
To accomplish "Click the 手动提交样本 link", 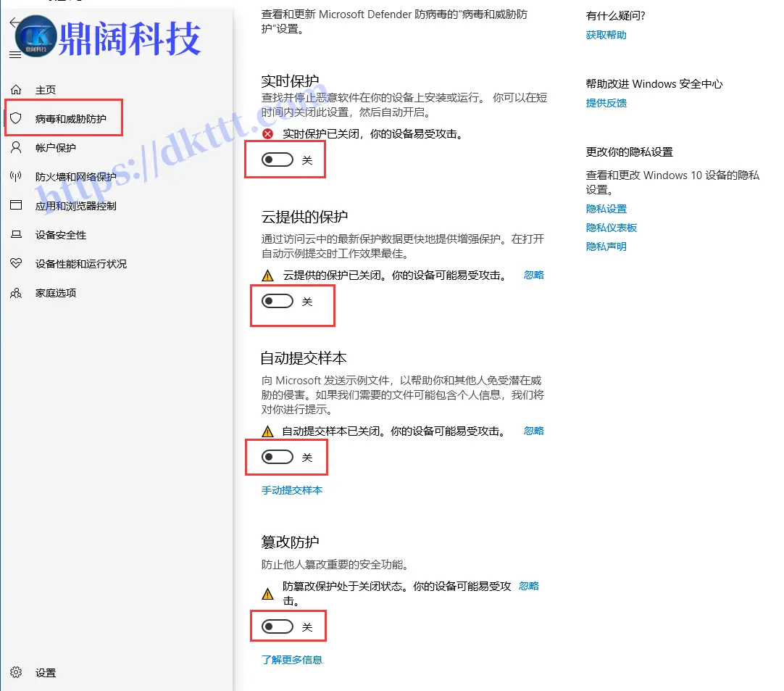I will click(x=291, y=490).
